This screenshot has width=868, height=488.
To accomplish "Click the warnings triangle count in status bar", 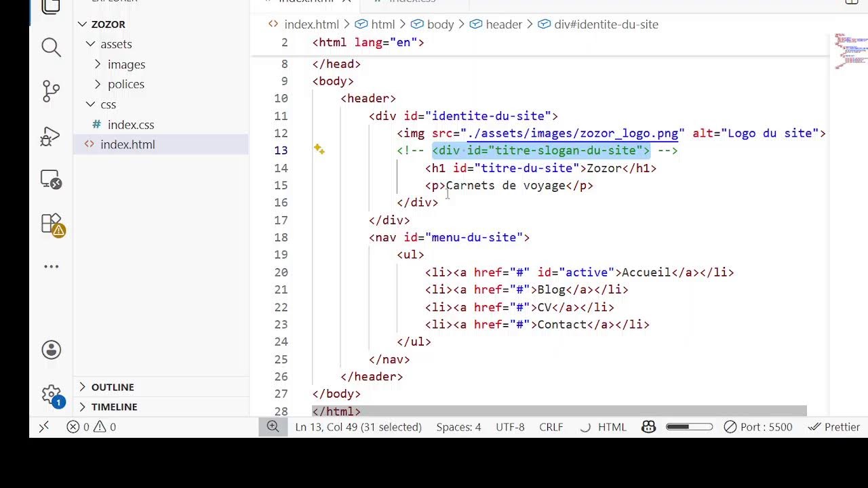I will (x=104, y=427).
